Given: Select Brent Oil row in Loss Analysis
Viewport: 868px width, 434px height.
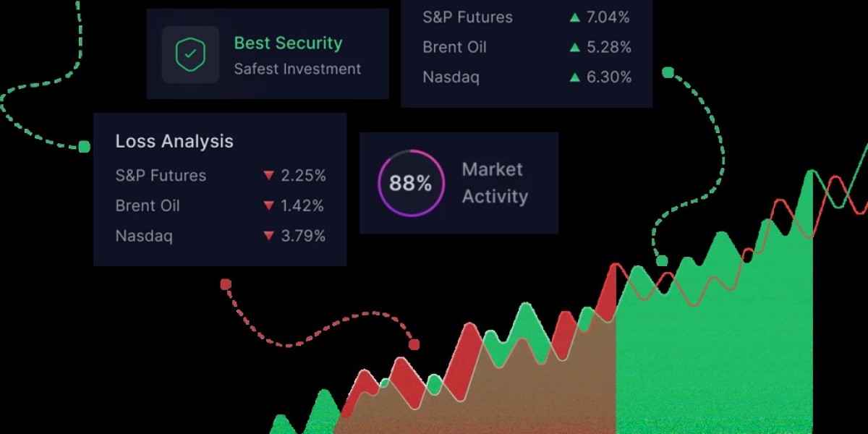Looking at the screenshot, I should (148, 206).
